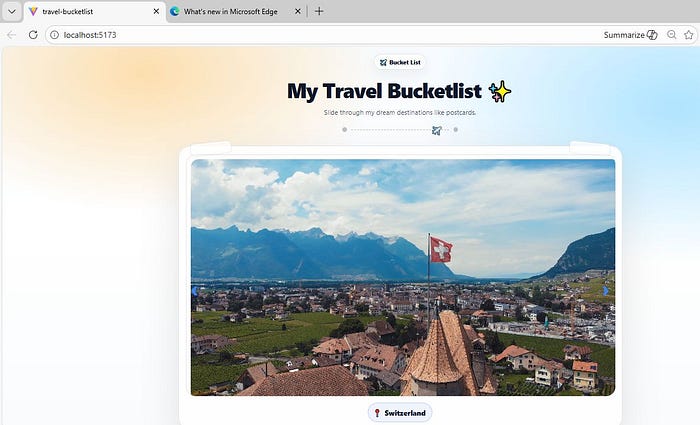Open a new browser tab
Viewport: 700px width, 425px height.
[319, 12]
